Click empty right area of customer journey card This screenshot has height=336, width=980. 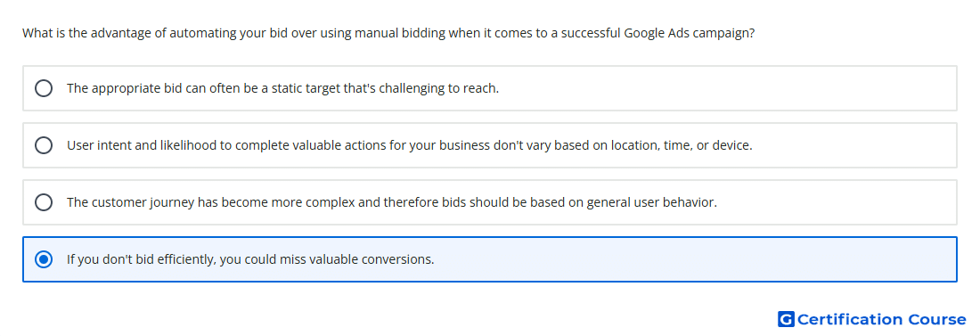coord(837,202)
